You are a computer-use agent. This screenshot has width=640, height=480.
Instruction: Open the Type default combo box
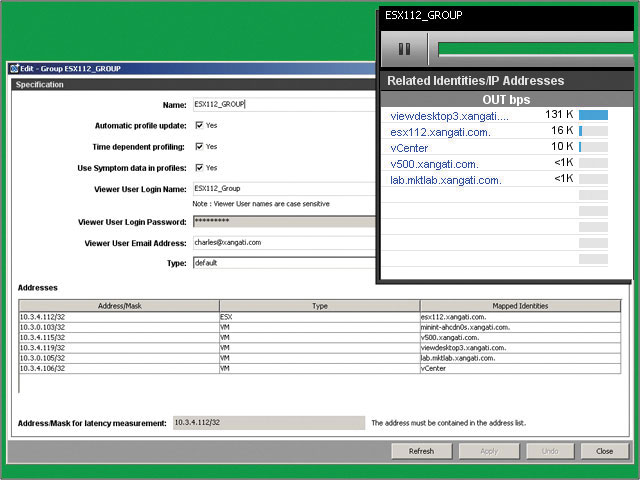284,263
